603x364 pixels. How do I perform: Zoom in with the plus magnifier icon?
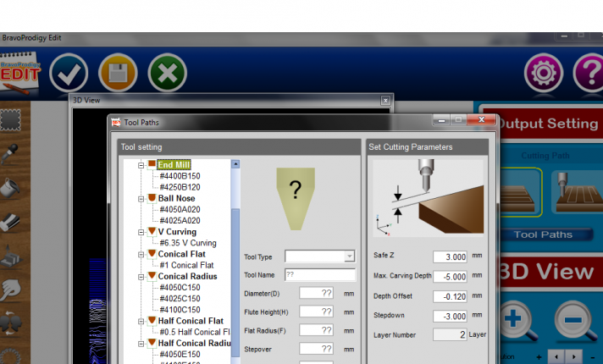click(x=513, y=322)
